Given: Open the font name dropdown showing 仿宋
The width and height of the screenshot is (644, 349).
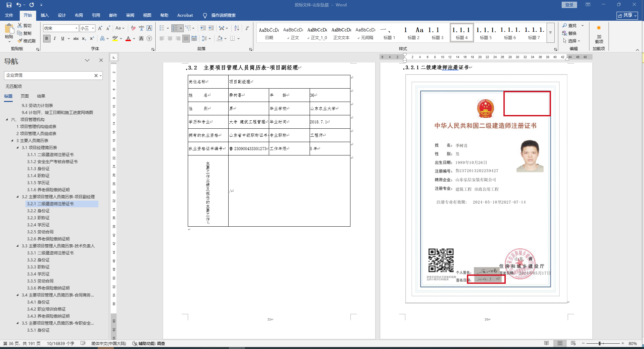Looking at the screenshot, I should [76, 28].
